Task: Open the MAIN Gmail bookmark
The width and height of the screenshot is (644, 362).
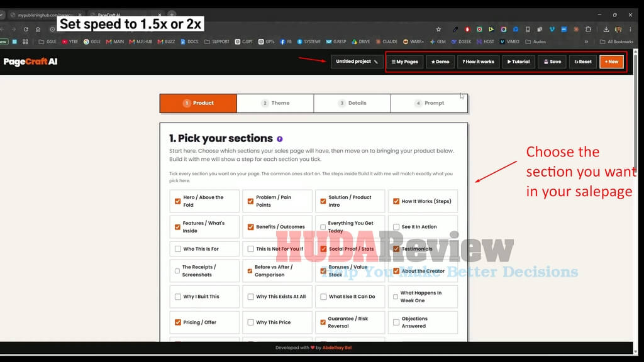Action: point(115,42)
